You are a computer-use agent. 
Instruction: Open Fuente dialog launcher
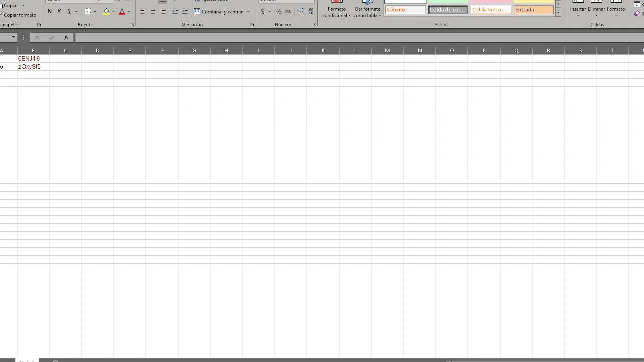132,25
